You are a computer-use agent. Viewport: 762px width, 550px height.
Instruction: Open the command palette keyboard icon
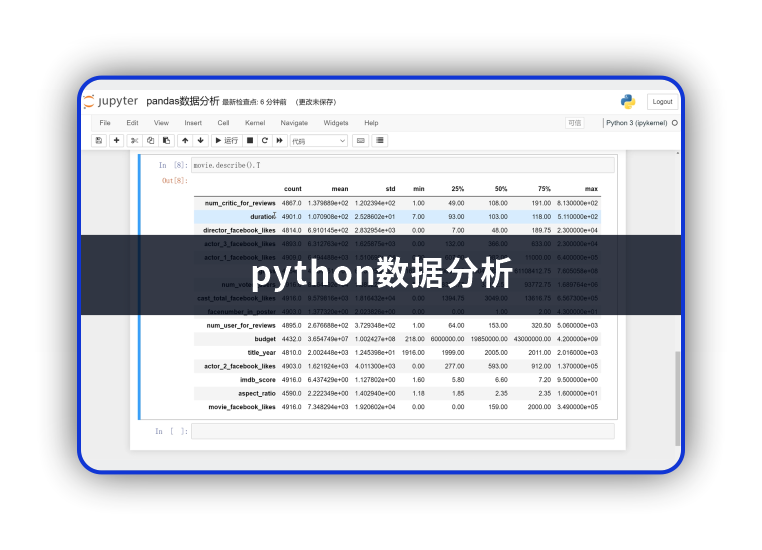[x=360, y=141]
